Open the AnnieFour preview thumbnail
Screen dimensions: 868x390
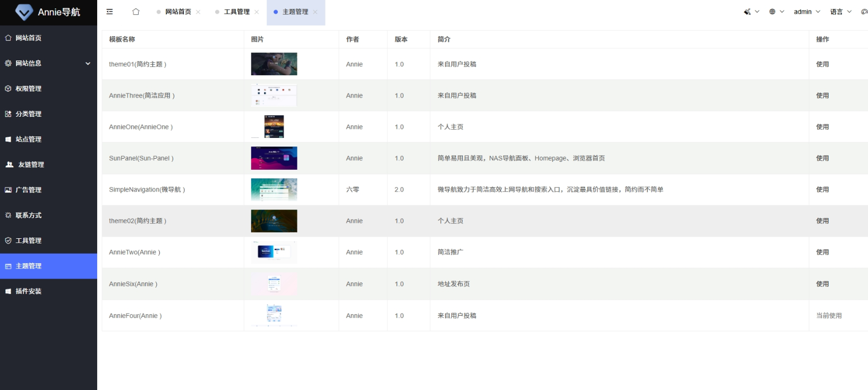click(274, 316)
